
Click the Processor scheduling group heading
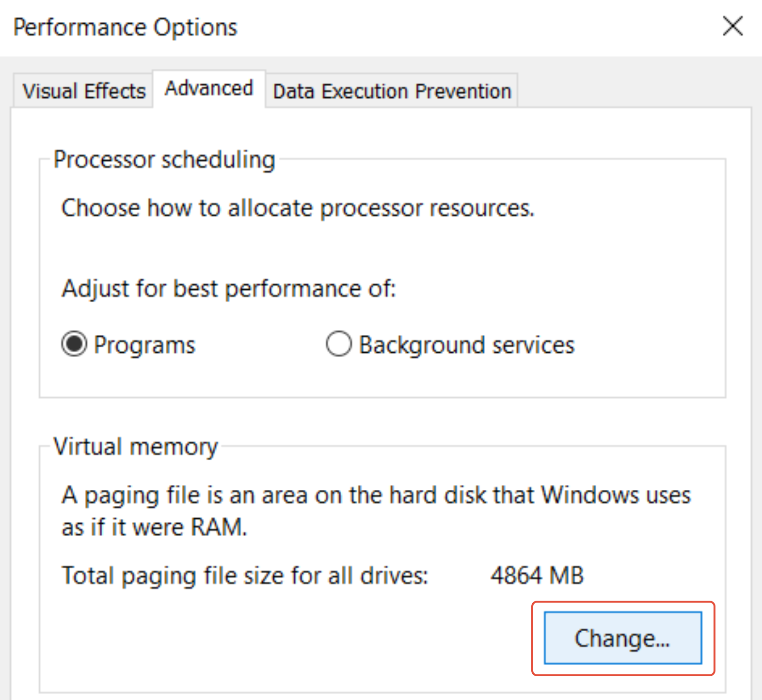[164, 159]
